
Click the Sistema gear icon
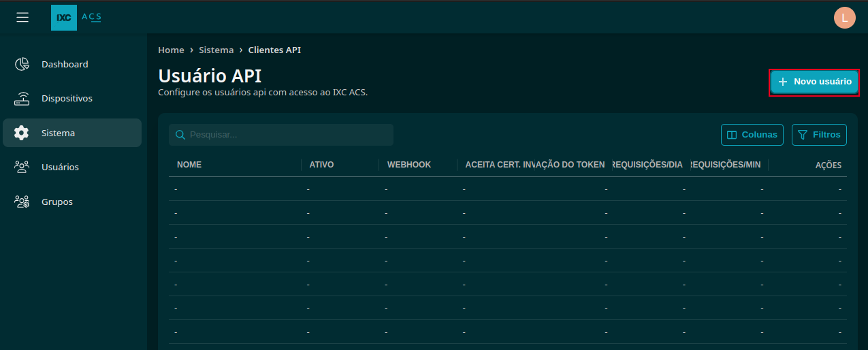[x=22, y=133]
